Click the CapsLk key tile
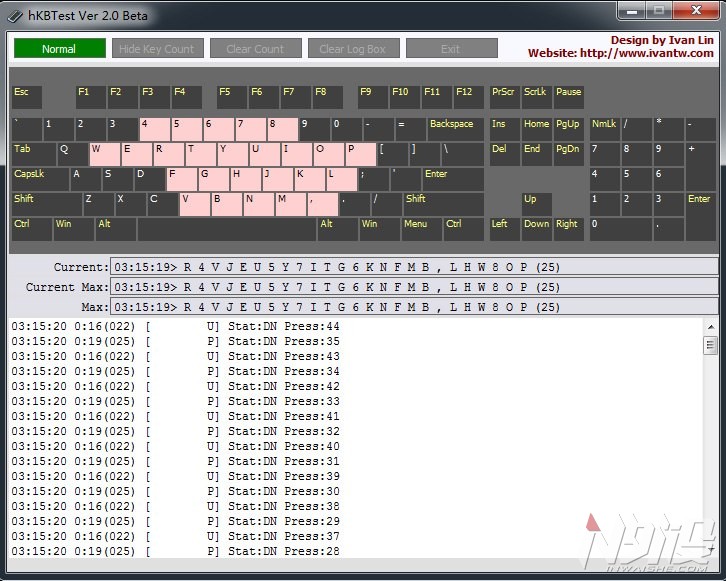 tap(40, 179)
